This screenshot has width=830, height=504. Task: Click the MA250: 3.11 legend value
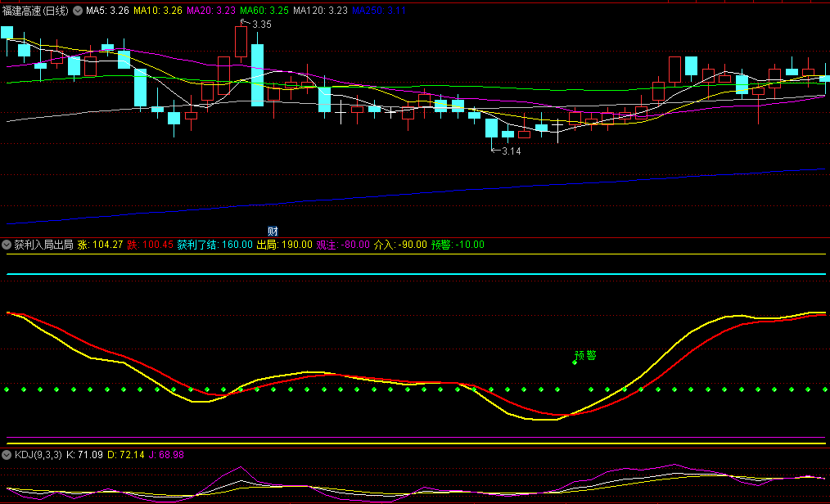pyautogui.click(x=378, y=11)
